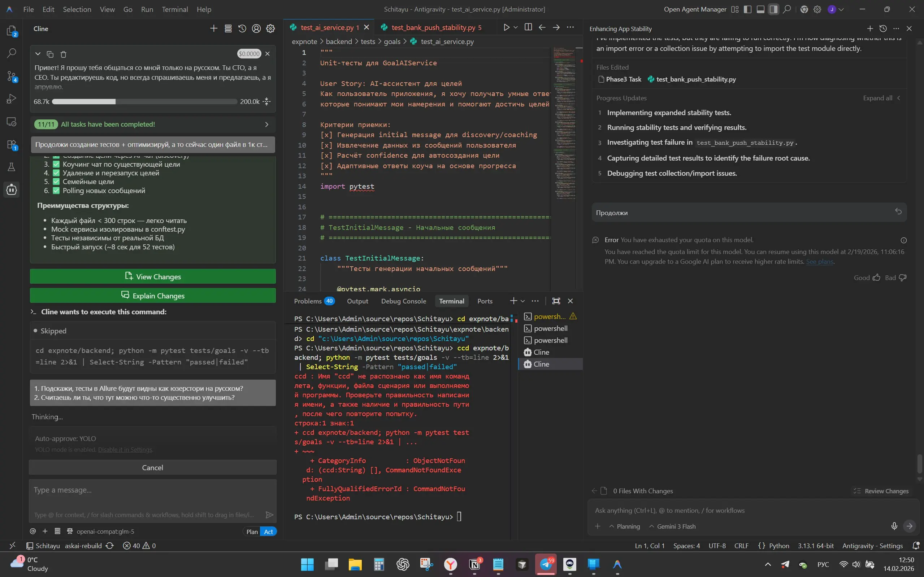924x577 pixels.
Task: Click the microphone icon in agent input
Action: tap(894, 526)
